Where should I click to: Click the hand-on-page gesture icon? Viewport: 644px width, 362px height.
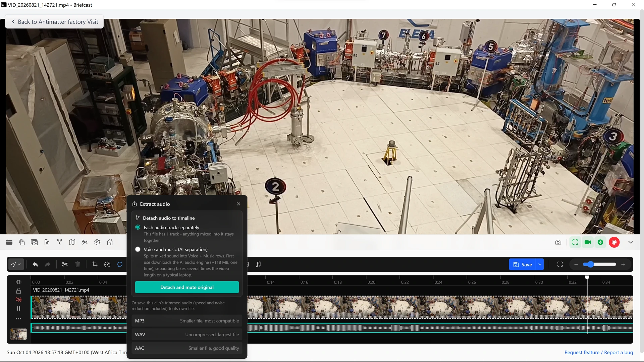(x=22, y=242)
